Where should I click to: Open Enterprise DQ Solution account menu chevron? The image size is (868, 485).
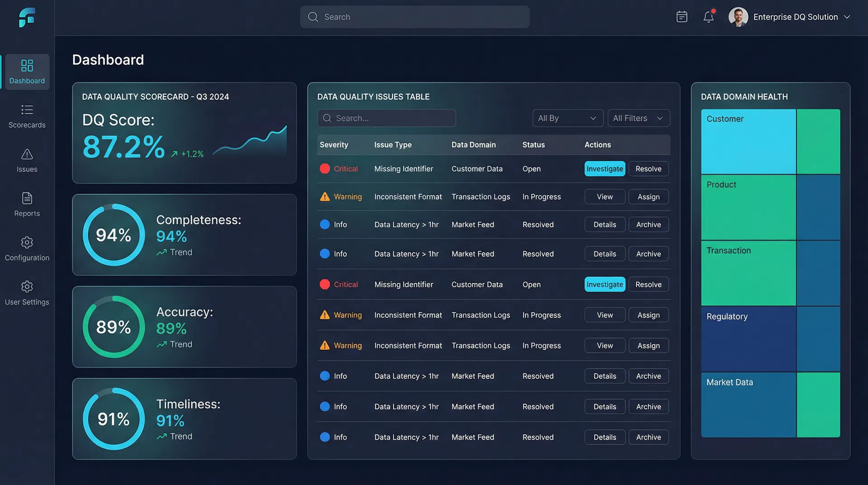tap(847, 17)
